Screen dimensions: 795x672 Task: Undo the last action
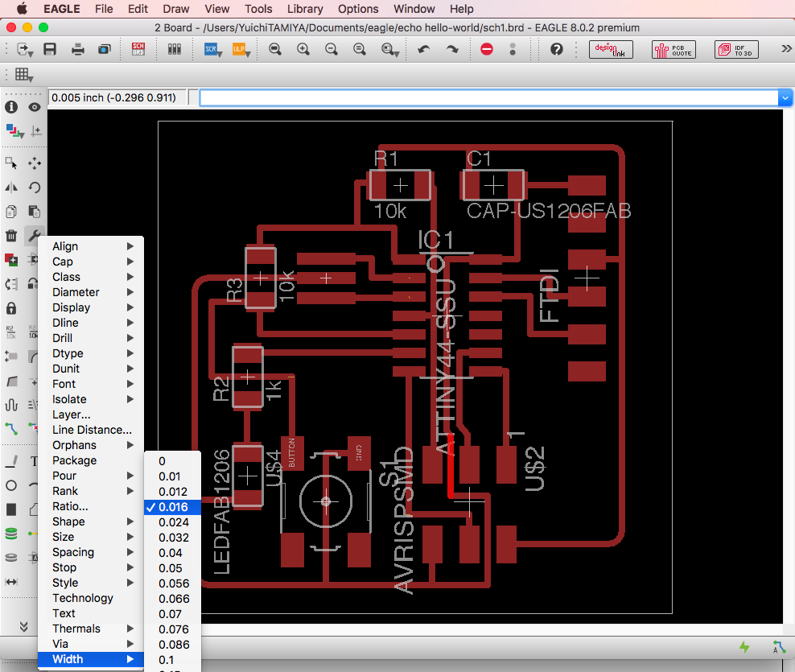[424, 49]
